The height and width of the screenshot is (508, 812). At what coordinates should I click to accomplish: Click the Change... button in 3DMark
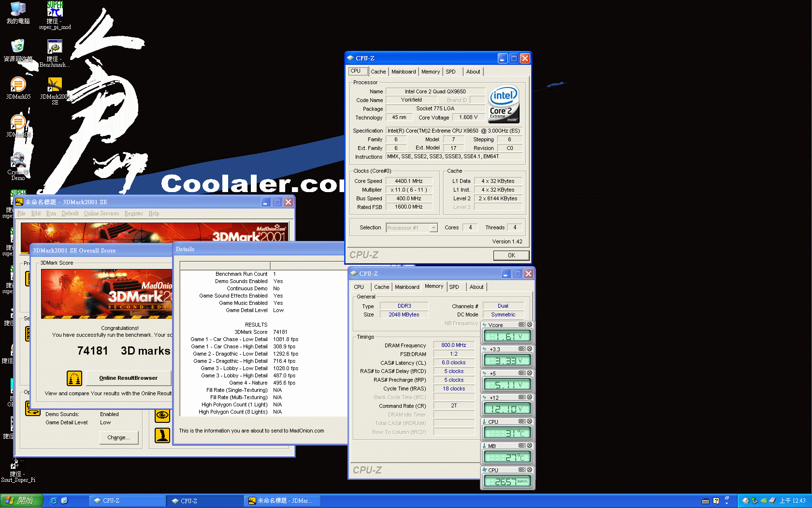118,437
